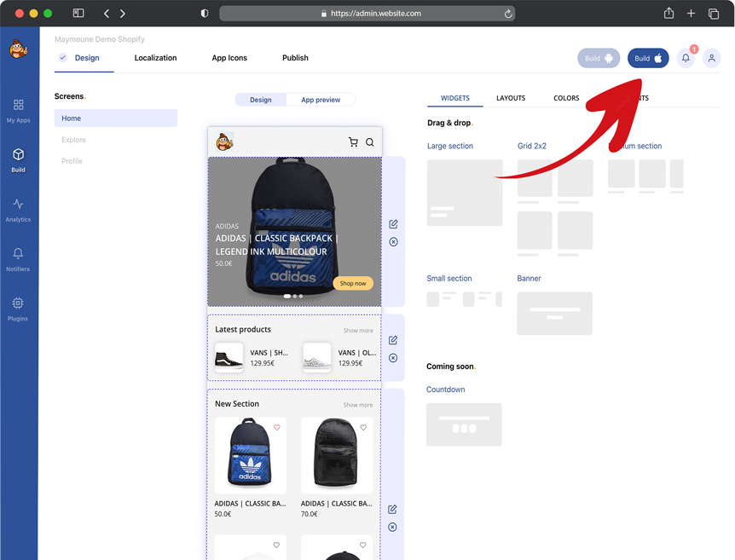Click Show more beside New Section
This screenshot has height=560, width=735.
(357, 405)
